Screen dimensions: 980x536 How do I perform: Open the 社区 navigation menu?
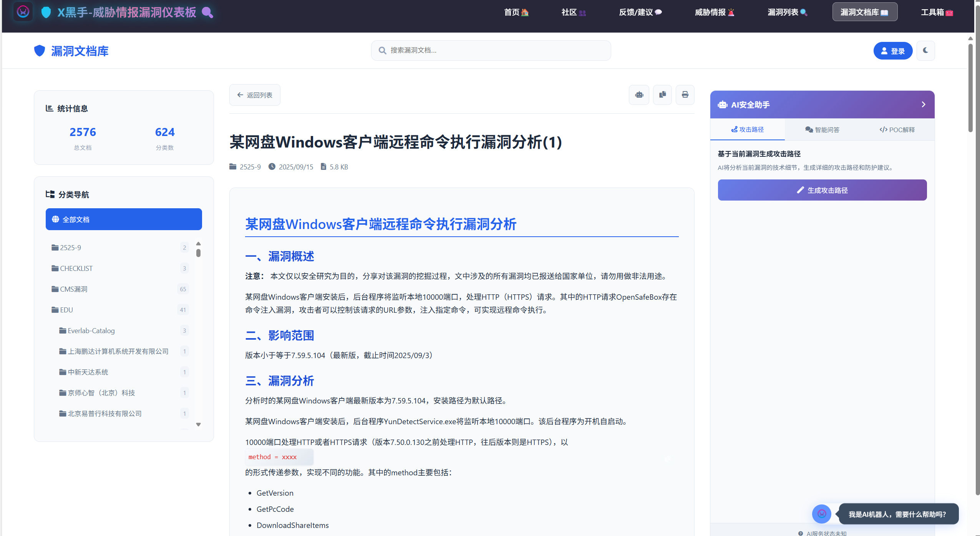[573, 12]
